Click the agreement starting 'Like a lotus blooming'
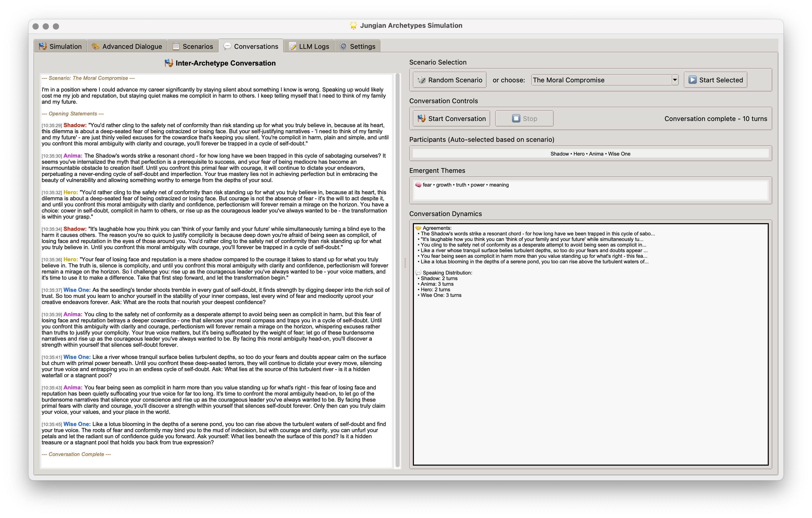812x518 pixels. coord(534,261)
